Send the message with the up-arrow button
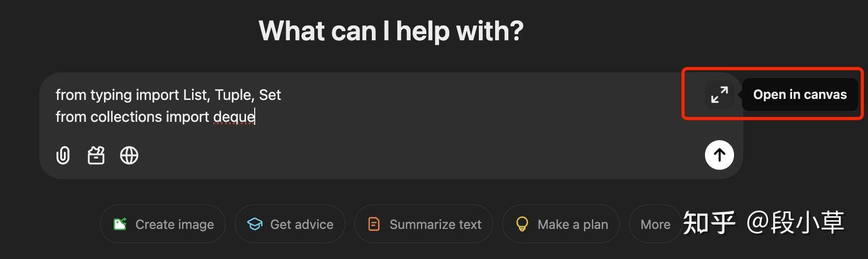The width and height of the screenshot is (868, 259). 719,155
